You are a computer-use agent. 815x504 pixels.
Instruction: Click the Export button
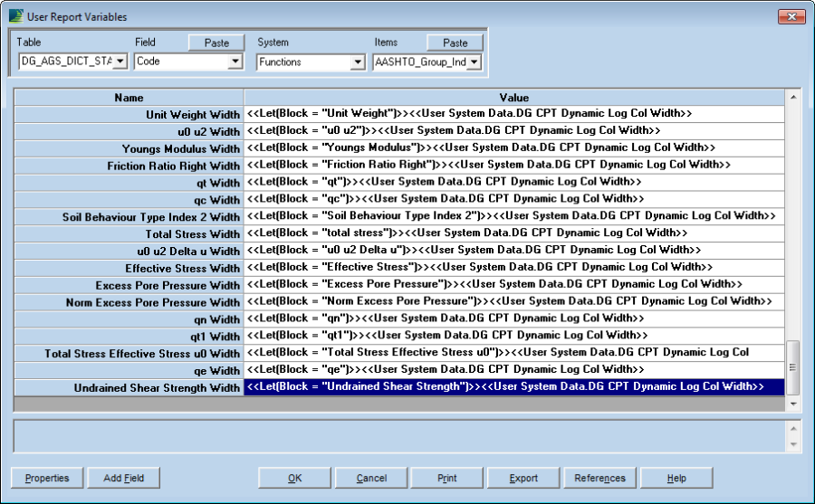(x=523, y=478)
